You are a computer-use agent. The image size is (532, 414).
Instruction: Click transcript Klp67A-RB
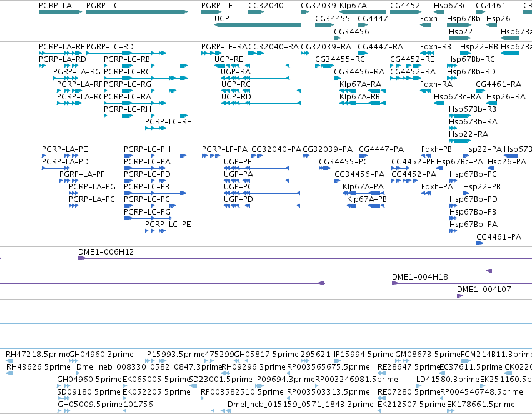[363, 103]
